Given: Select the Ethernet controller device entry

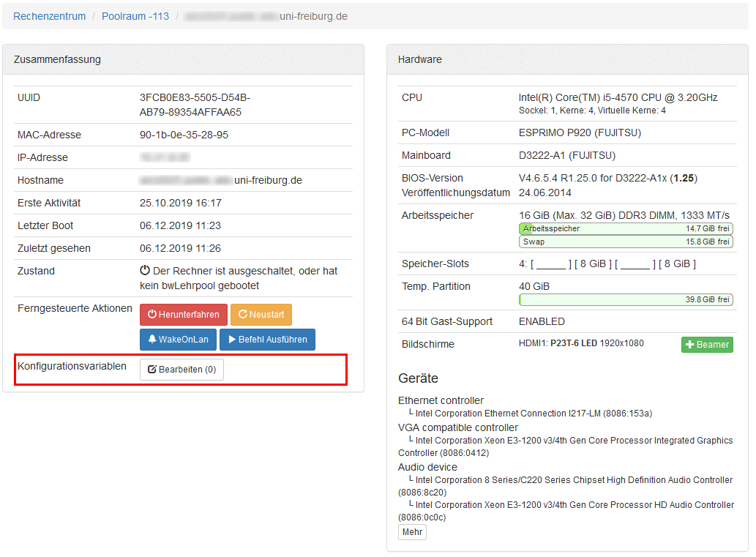Looking at the screenshot, I should pos(441,400).
